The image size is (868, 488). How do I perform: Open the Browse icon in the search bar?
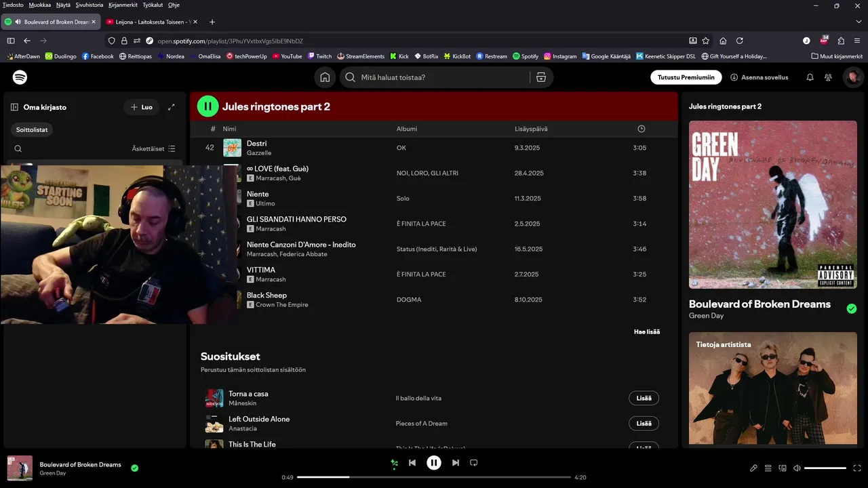[540, 77]
